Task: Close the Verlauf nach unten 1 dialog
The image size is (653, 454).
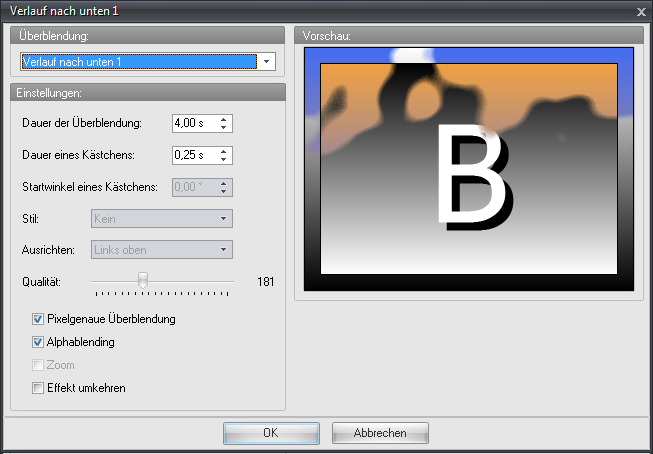Action: (640, 11)
